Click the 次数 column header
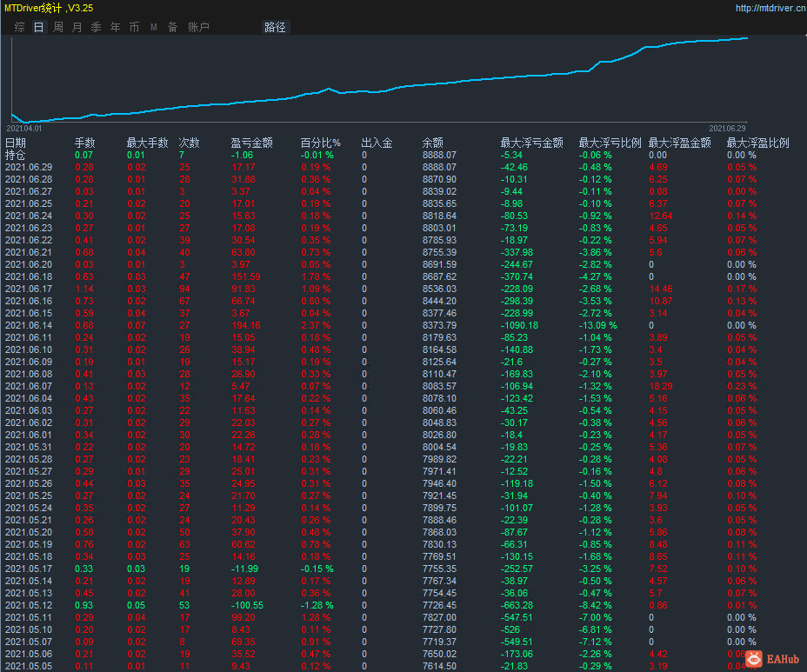The width and height of the screenshot is (807, 672). (189, 143)
